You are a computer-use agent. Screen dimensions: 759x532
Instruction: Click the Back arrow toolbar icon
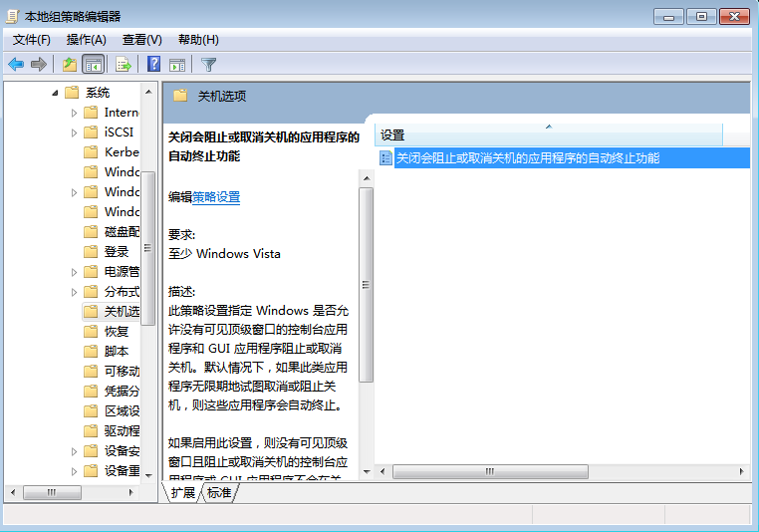point(16,64)
